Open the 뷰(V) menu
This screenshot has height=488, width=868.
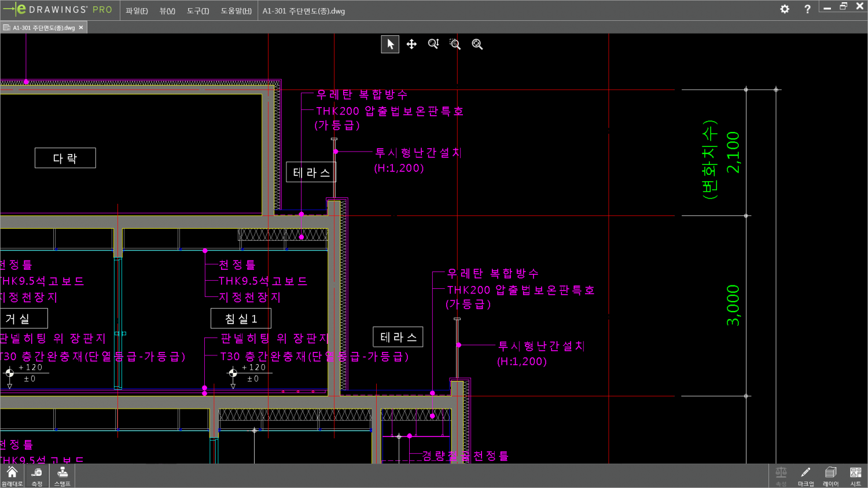pyautogui.click(x=167, y=11)
